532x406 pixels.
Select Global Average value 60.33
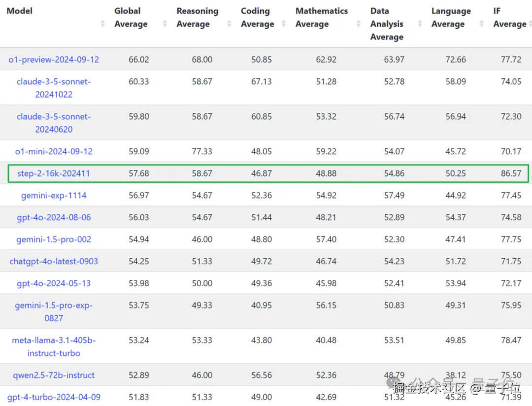(139, 81)
